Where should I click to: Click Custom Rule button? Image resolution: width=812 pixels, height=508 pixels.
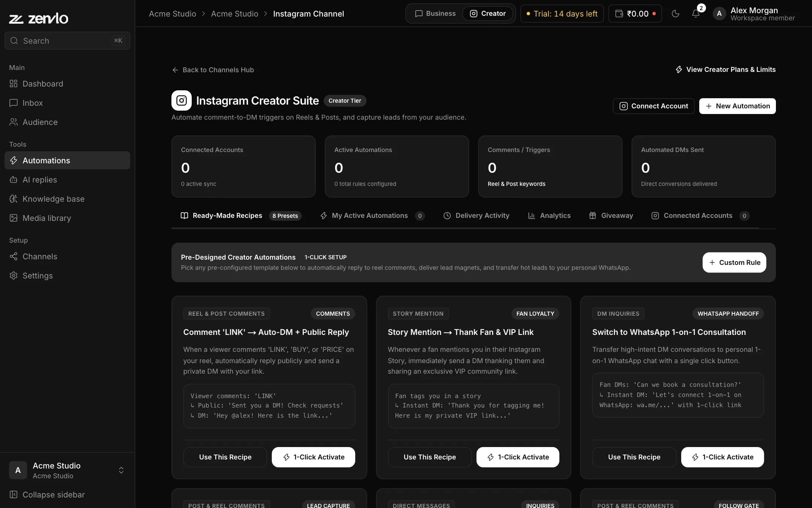tap(734, 262)
